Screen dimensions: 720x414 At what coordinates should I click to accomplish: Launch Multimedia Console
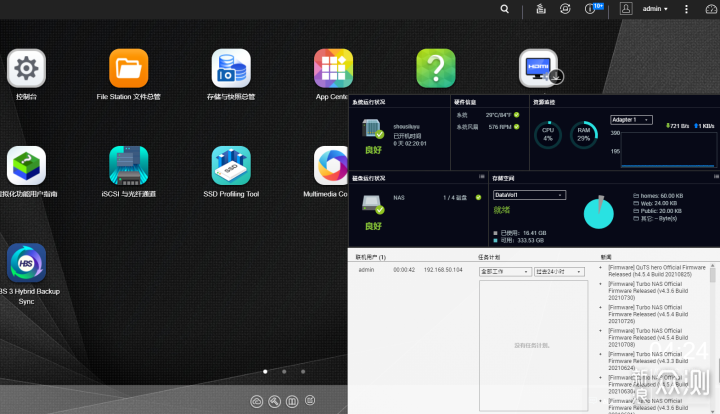coord(331,166)
